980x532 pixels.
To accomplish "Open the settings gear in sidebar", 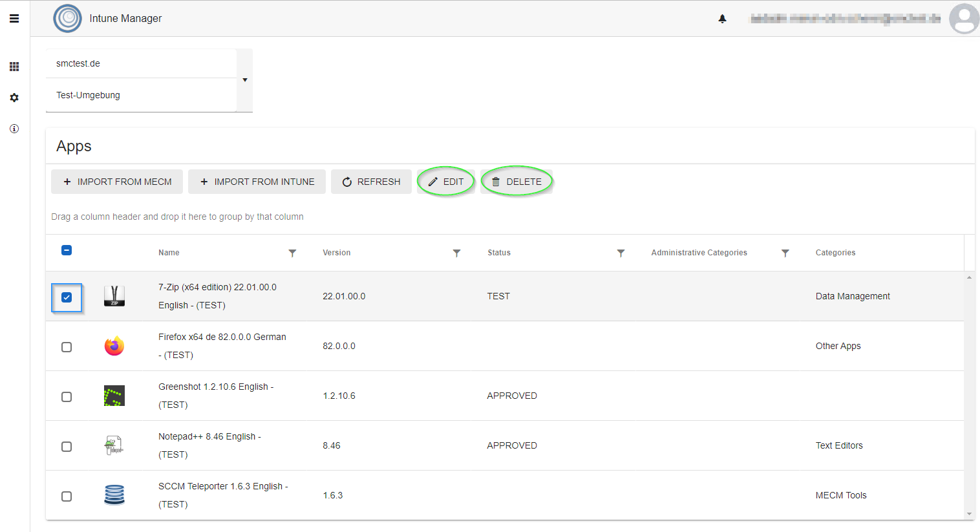I will 14,98.
